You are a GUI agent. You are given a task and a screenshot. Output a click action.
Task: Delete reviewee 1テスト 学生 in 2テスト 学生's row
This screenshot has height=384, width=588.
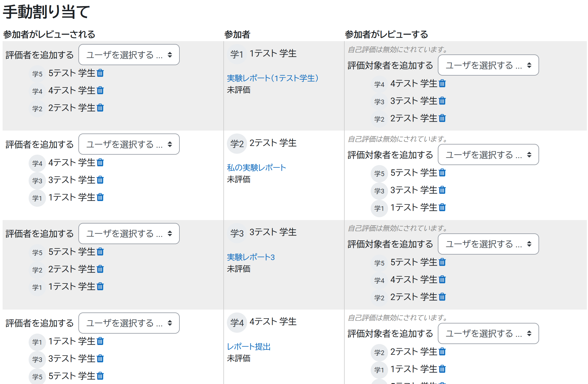click(x=442, y=207)
